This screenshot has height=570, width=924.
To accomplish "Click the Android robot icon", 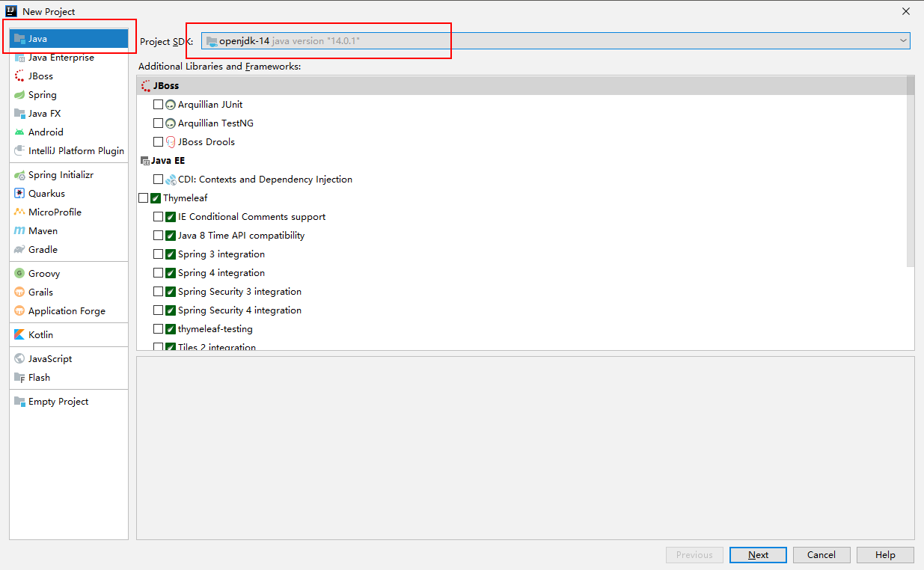I will tap(19, 132).
